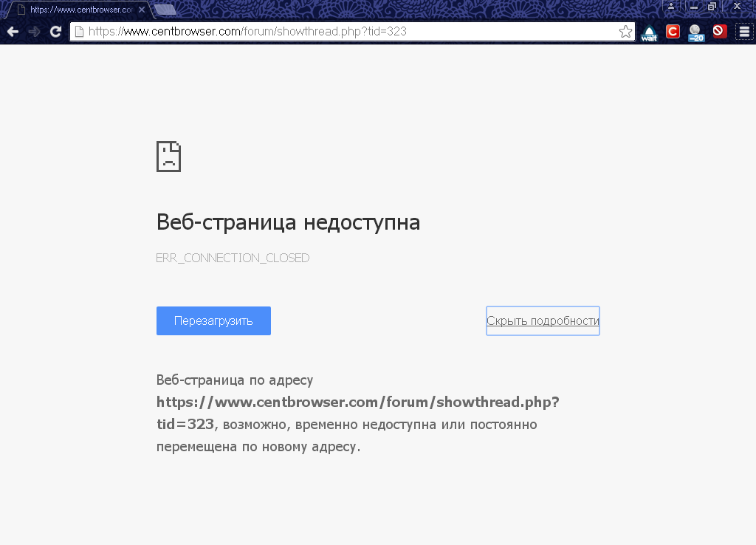Select the https://www.centbrowser.com tab
This screenshot has height=545, width=756.
coord(80,10)
